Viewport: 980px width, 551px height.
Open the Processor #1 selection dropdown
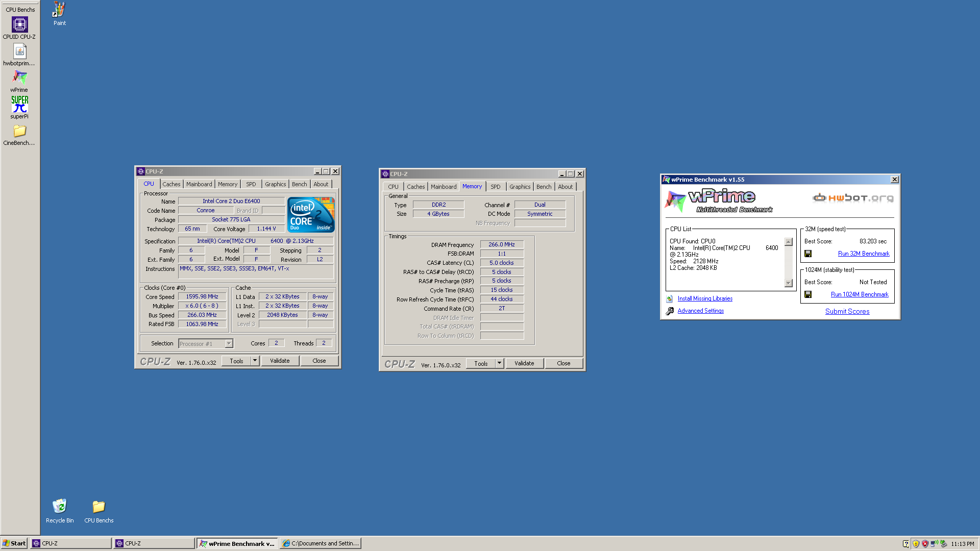[229, 344]
